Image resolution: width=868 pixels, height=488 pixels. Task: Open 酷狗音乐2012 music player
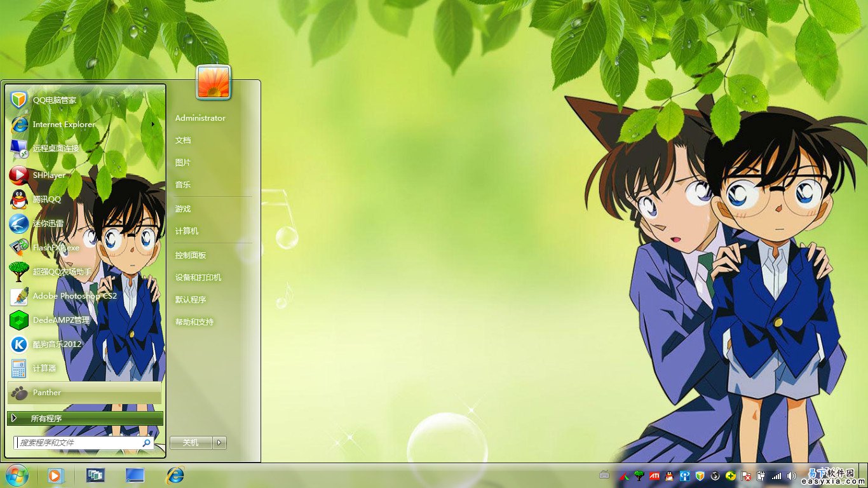(x=57, y=344)
